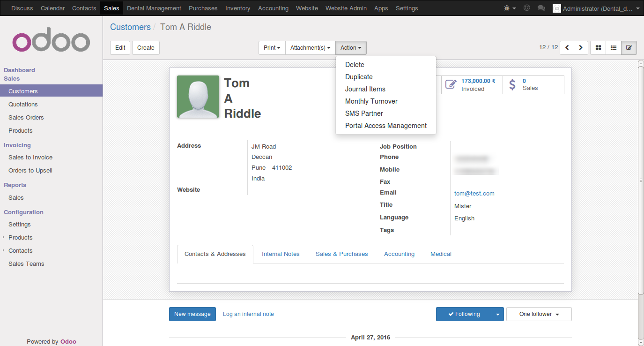Click the Create button
The height and width of the screenshot is (346, 644).
tap(146, 48)
